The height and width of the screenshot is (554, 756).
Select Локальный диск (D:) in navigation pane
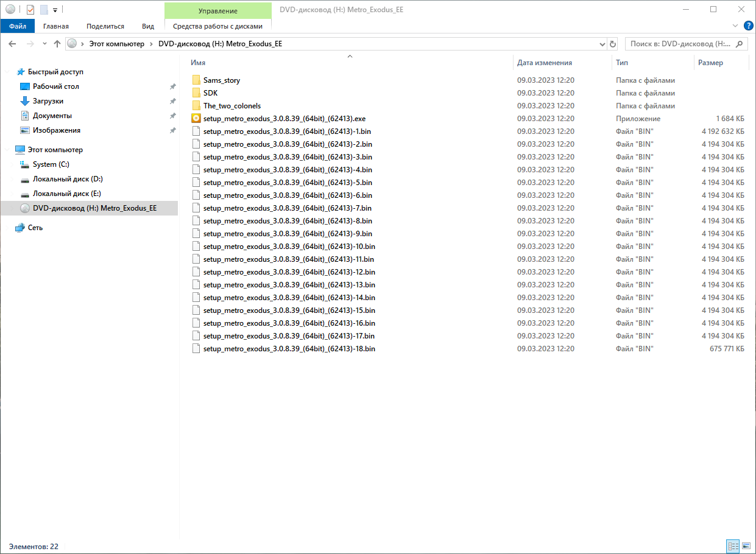[68, 179]
